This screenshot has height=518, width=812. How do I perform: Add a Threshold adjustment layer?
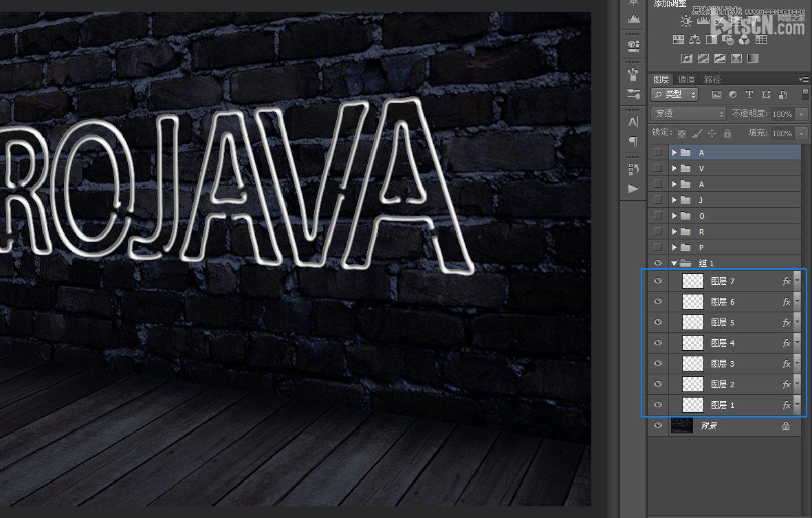(720, 58)
